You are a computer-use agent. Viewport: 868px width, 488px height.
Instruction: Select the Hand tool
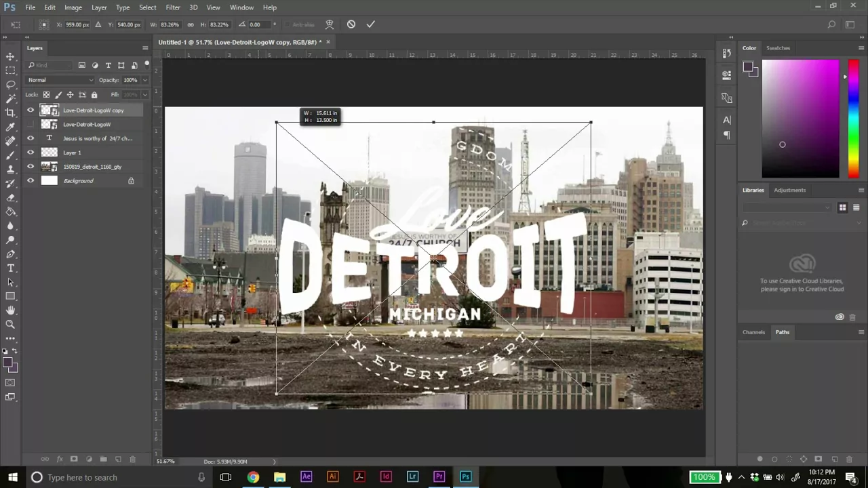(10, 310)
